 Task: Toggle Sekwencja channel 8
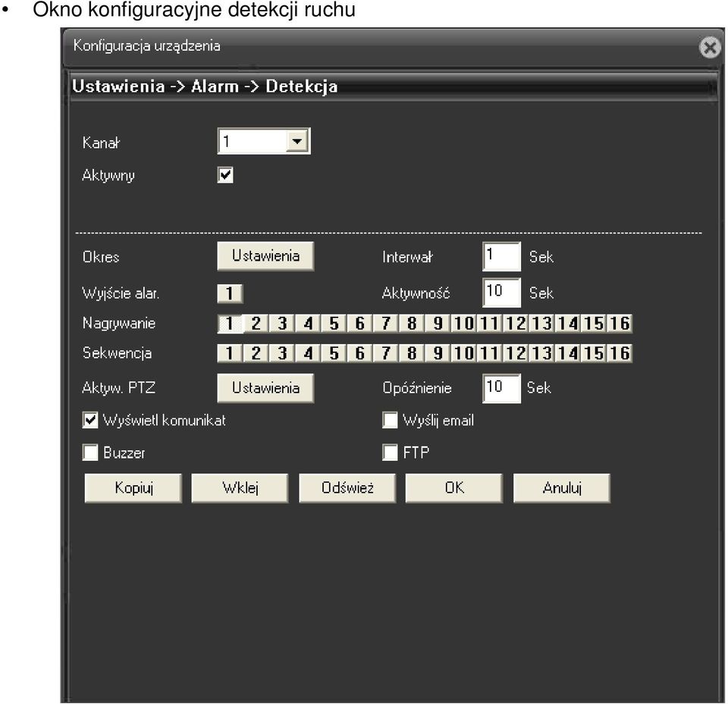point(412,353)
